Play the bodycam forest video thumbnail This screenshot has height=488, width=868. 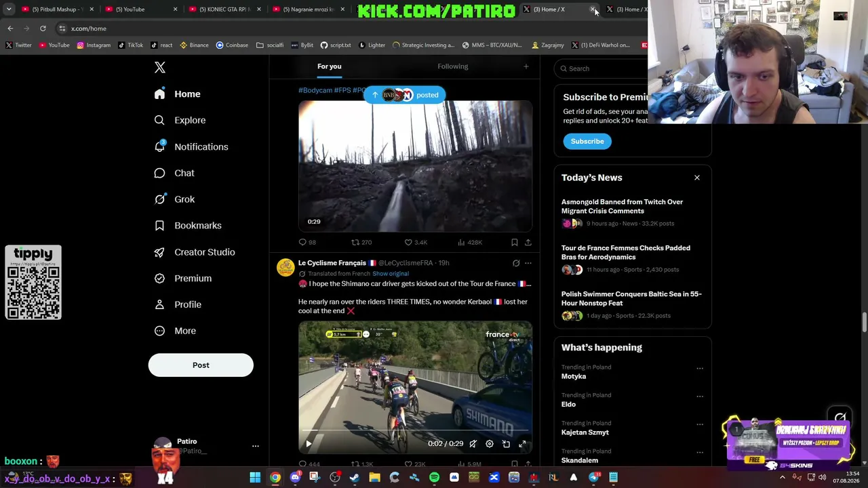coord(415,166)
